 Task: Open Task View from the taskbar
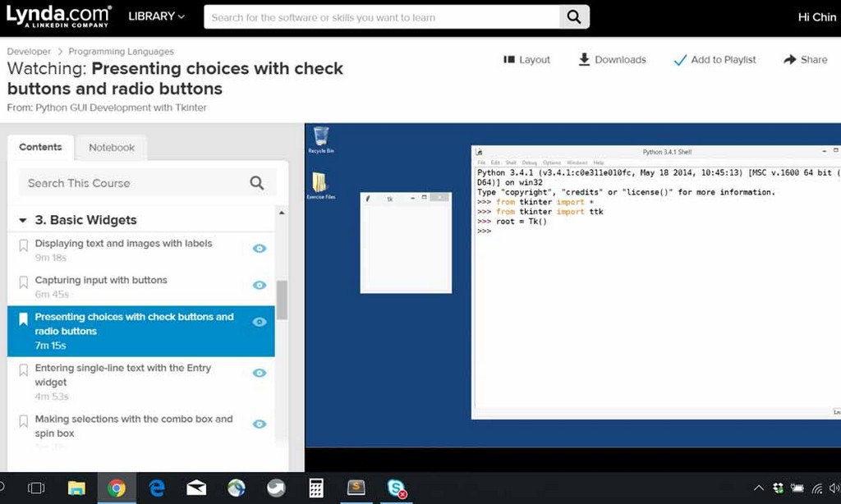point(36,488)
